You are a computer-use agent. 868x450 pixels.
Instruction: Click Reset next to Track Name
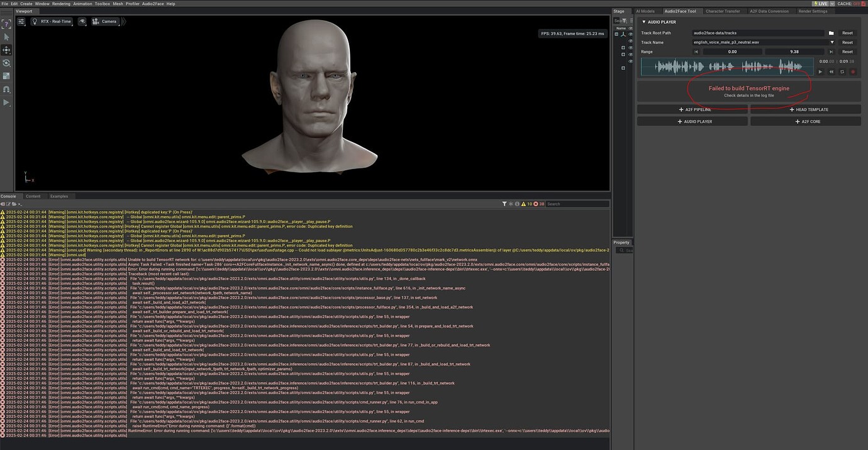click(847, 42)
